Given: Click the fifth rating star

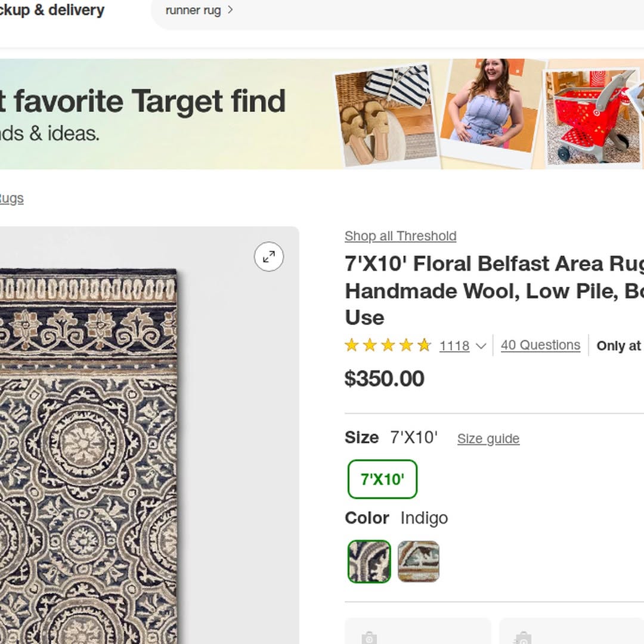Looking at the screenshot, I should pyautogui.click(x=424, y=345).
